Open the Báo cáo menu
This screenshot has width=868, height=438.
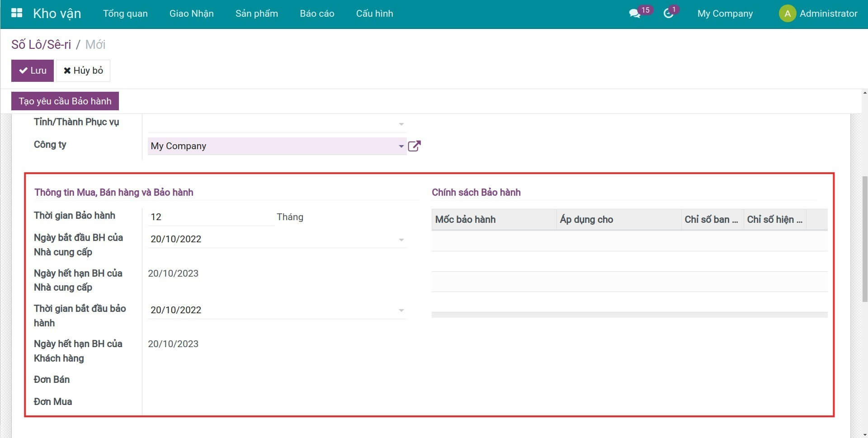click(317, 14)
